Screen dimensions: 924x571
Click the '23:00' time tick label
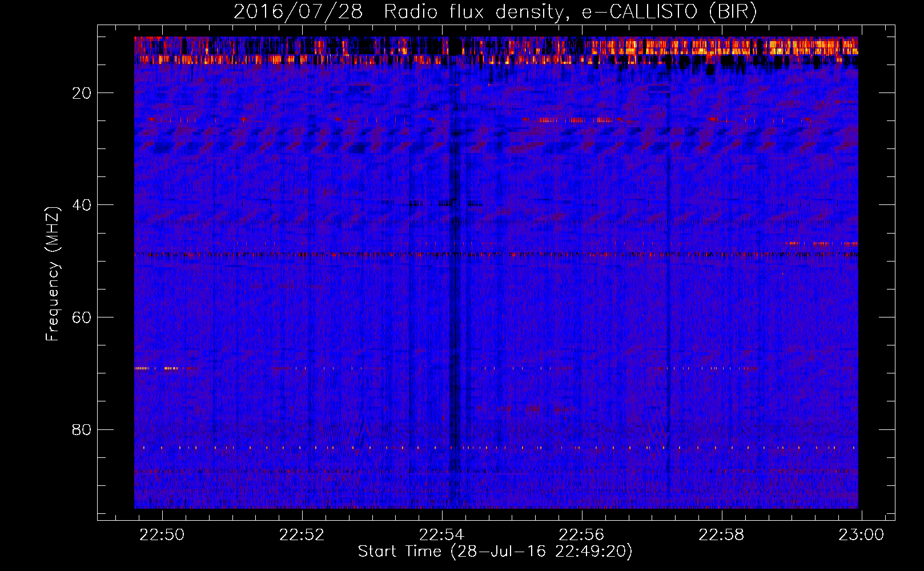coord(862,535)
